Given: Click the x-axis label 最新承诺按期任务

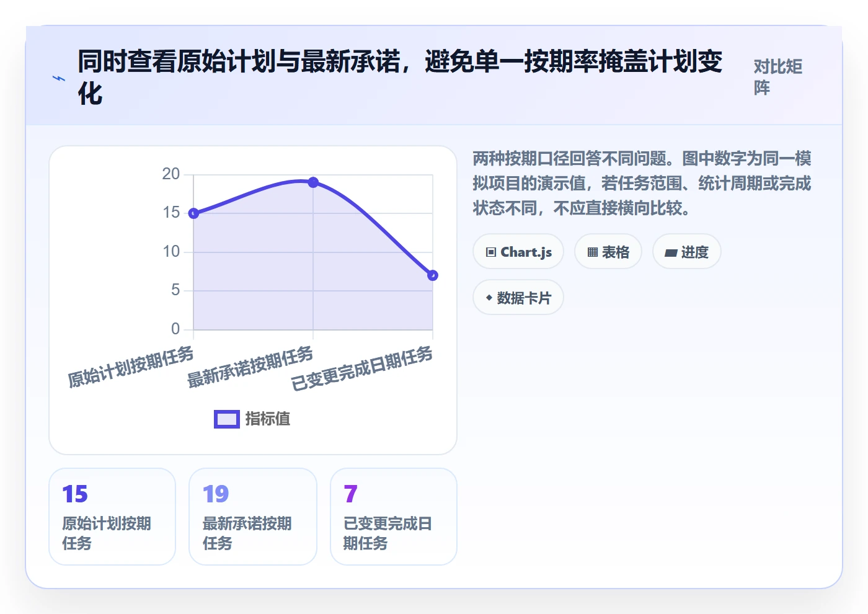Looking at the screenshot, I should (x=250, y=367).
